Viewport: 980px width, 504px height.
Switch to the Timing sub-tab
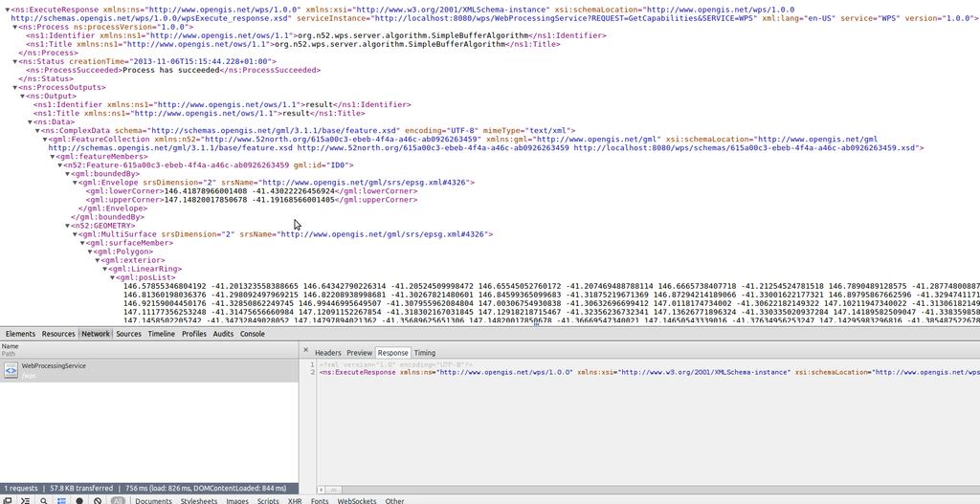click(424, 353)
